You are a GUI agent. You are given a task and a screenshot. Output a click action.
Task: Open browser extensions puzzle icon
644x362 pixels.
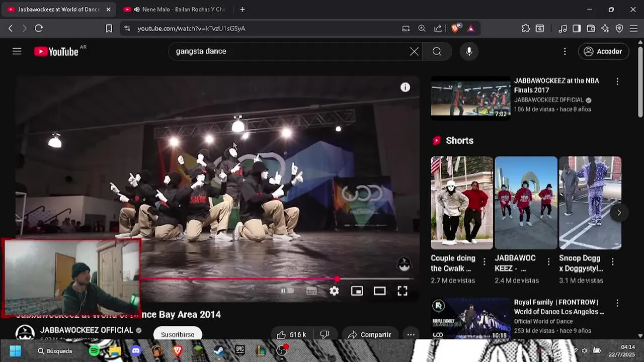[x=526, y=29]
